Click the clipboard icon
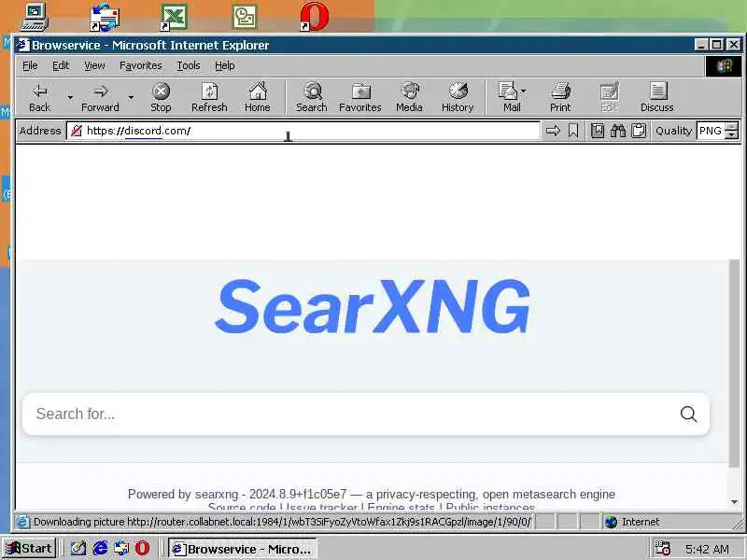Viewport: 747px width, 560px height. (639, 131)
